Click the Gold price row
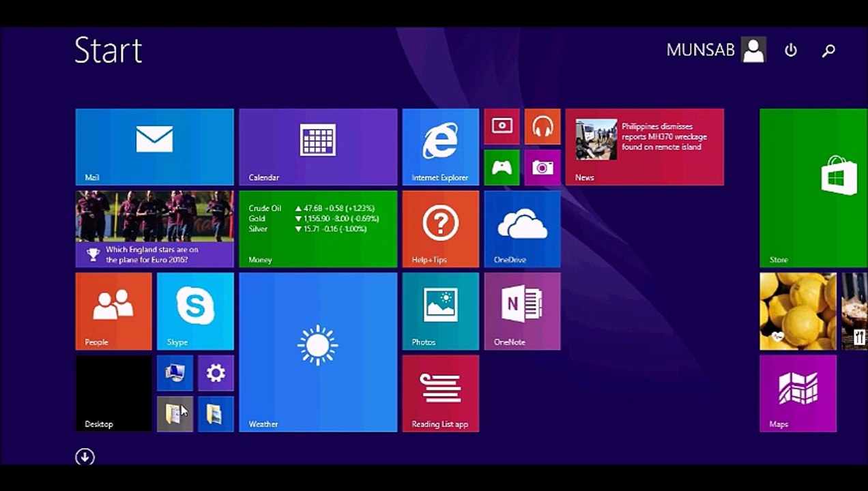The height and width of the screenshot is (491, 868). pyautogui.click(x=313, y=219)
